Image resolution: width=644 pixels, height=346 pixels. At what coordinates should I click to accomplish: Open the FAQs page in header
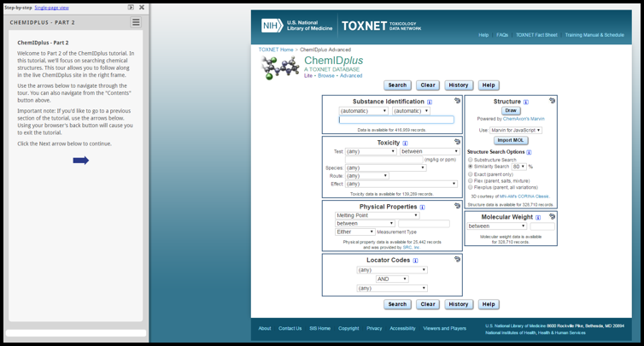pos(502,35)
